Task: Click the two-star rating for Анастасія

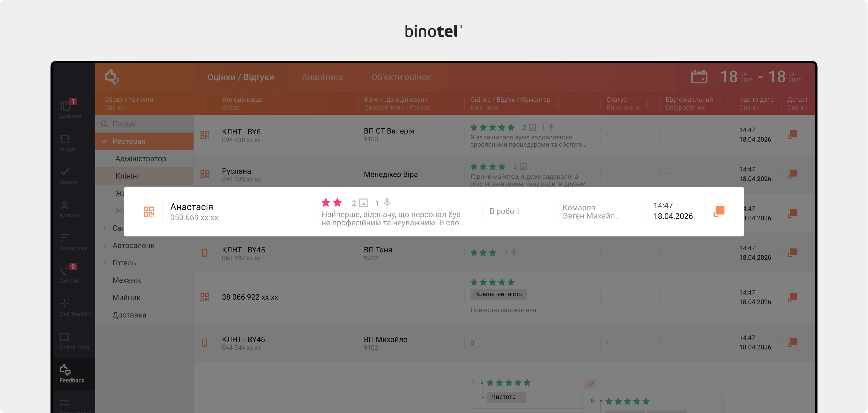Action: 331,202
